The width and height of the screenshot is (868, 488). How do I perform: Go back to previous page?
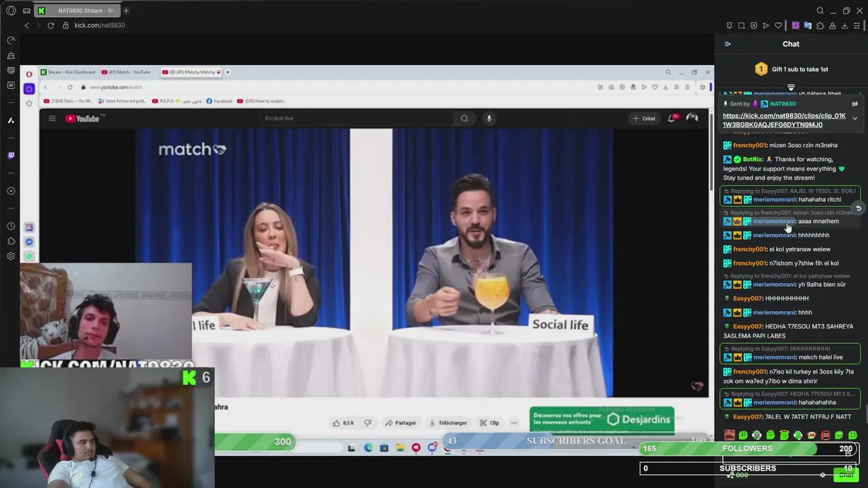[26, 25]
